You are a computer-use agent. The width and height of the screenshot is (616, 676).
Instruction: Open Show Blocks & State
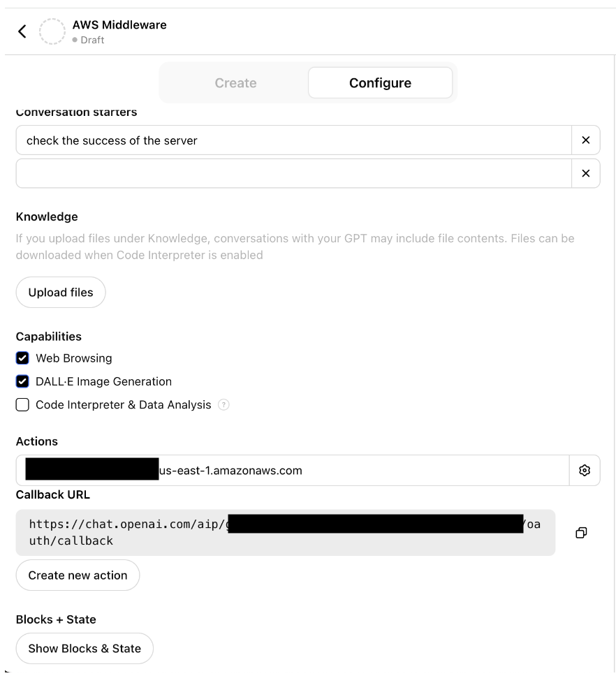[84, 648]
